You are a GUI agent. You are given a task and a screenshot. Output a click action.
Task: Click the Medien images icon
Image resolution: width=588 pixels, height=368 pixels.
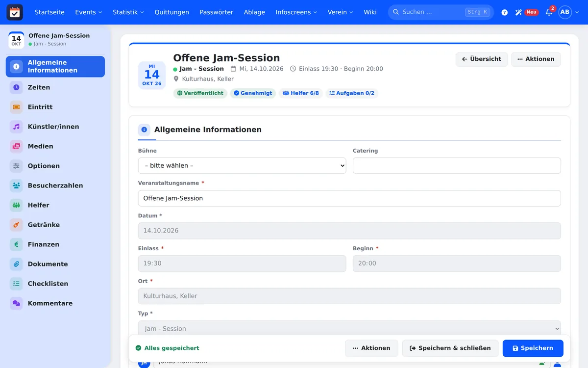click(x=17, y=146)
